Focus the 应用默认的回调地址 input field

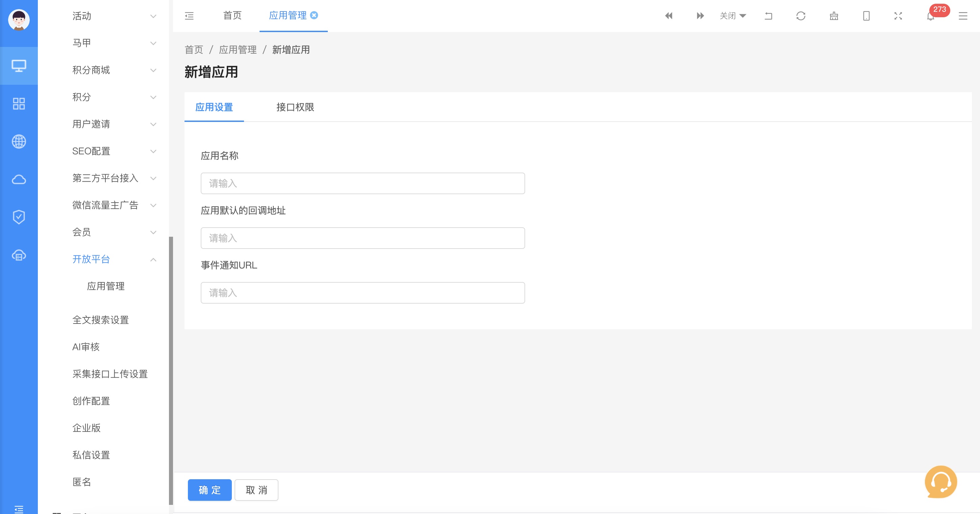pyautogui.click(x=363, y=238)
